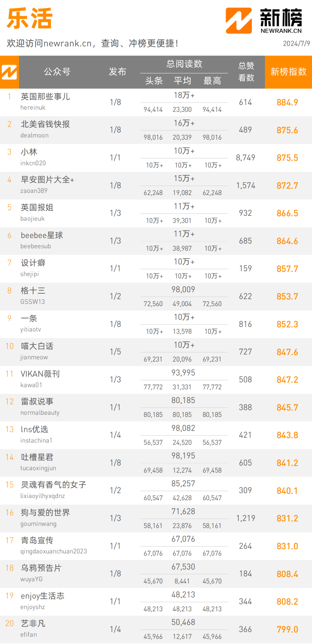Click the orange Newrank logo icon at top right
Image resolution: width=312 pixels, height=644 pixels.
(239, 21)
